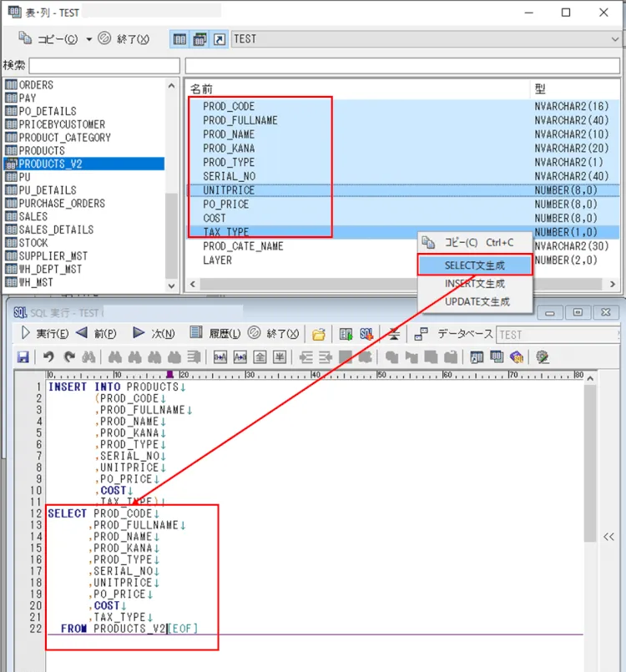Image resolution: width=626 pixels, height=672 pixels.
Task: Click 実行(E) execute in the SQL window
Action: tap(44, 333)
